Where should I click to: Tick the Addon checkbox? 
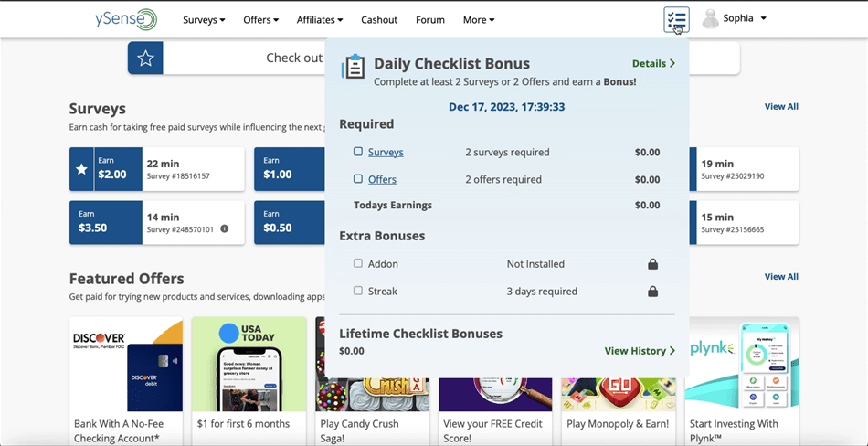click(358, 263)
